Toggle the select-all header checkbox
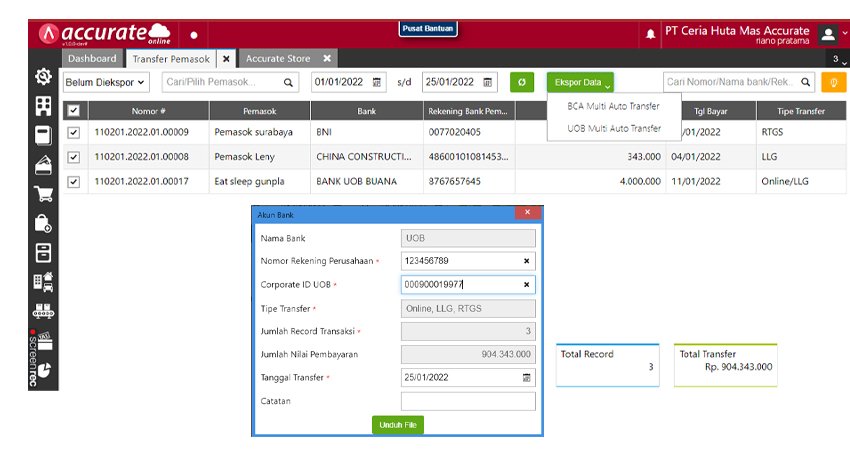Viewport: 850px width, 450px height. coord(73,111)
